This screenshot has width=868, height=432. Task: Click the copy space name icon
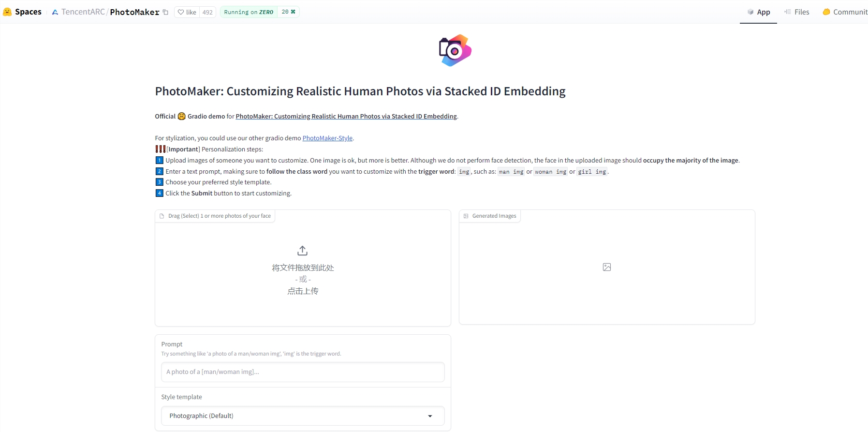165,12
